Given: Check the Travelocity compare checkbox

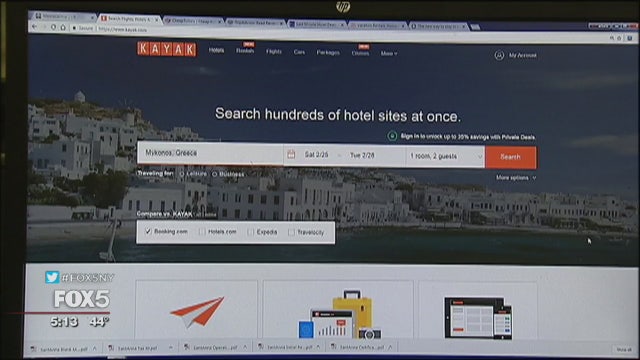Looking at the screenshot, I should (x=291, y=232).
